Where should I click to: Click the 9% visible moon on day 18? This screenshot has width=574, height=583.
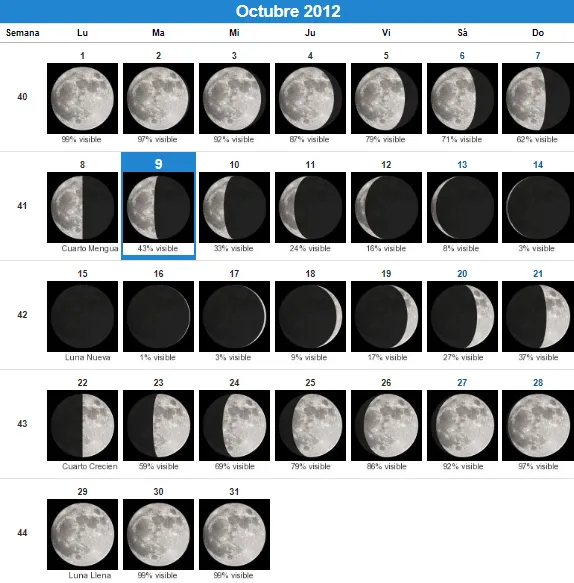[x=310, y=316]
